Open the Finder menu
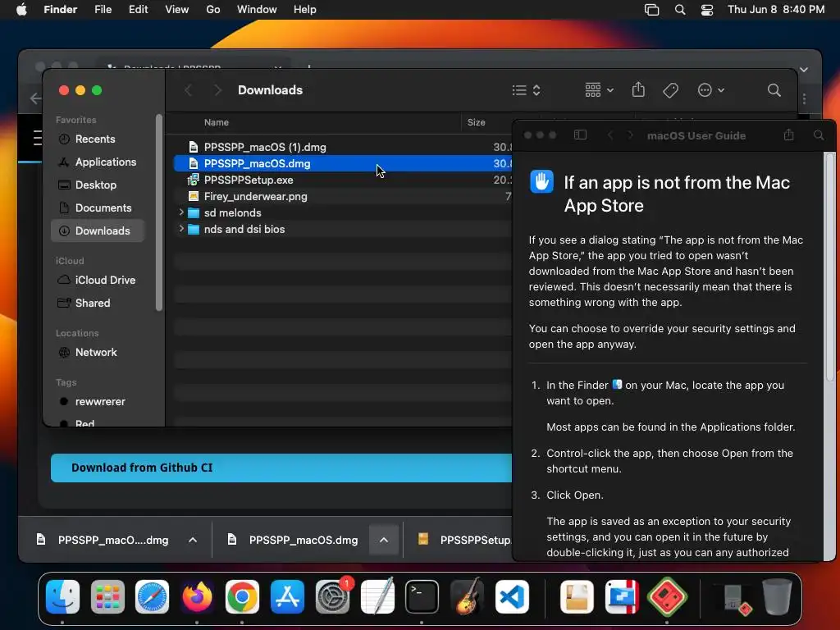 pos(61,10)
